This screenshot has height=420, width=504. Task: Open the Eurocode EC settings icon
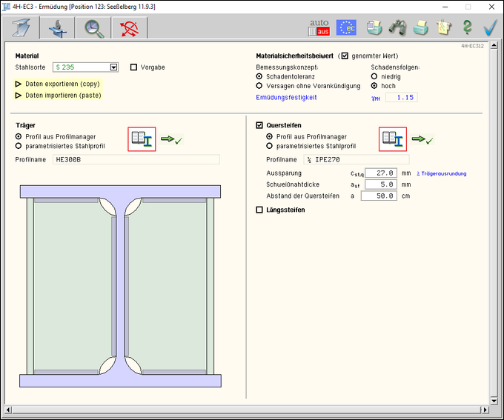pyautogui.click(x=346, y=27)
